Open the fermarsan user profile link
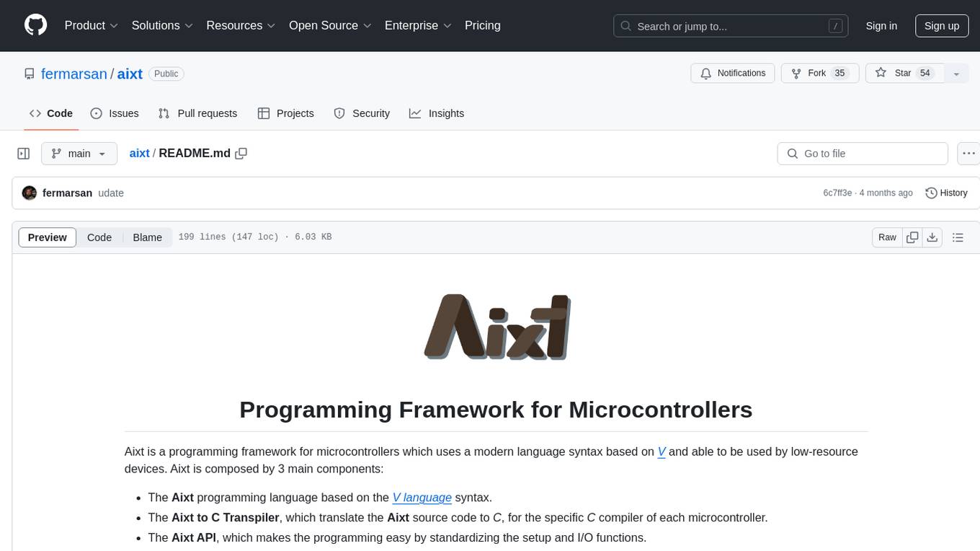The width and height of the screenshot is (980, 551). (x=74, y=74)
